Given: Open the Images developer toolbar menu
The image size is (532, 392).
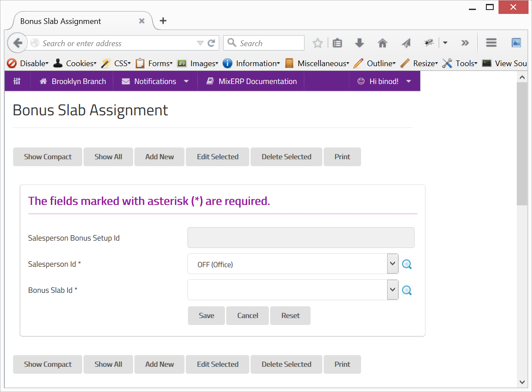Looking at the screenshot, I should click(197, 64).
